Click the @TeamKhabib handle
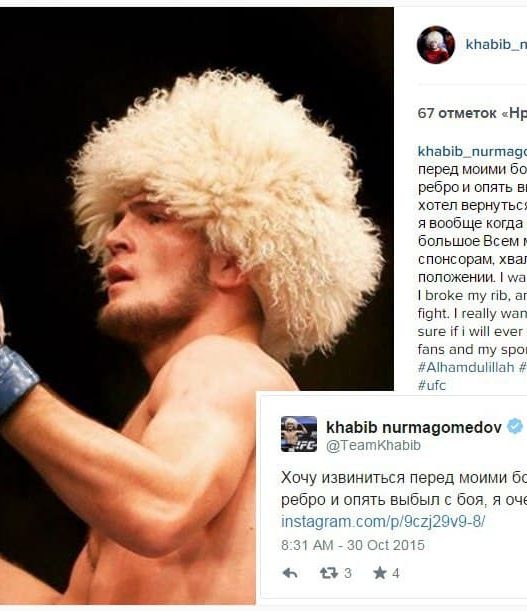 coord(373,445)
